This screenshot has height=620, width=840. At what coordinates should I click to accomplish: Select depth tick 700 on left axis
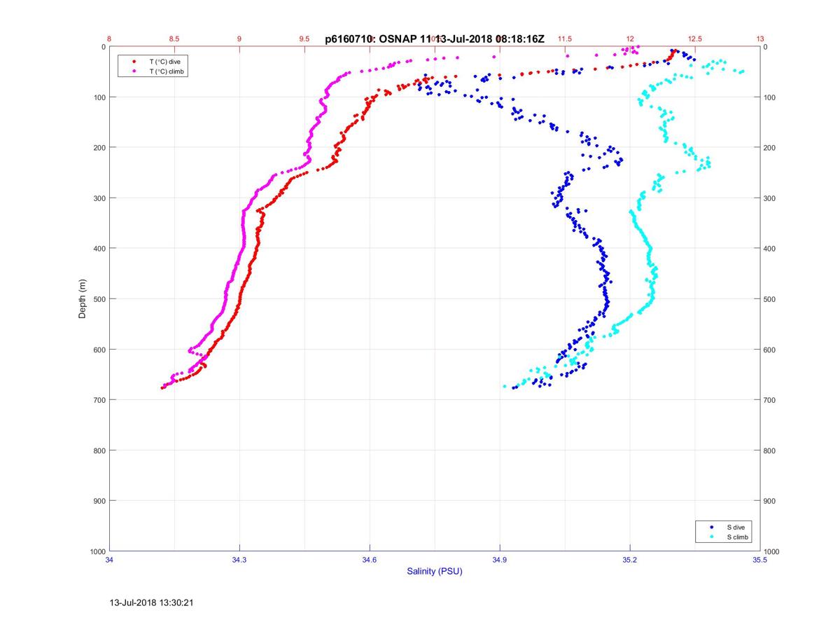pyautogui.click(x=99, y=400)
